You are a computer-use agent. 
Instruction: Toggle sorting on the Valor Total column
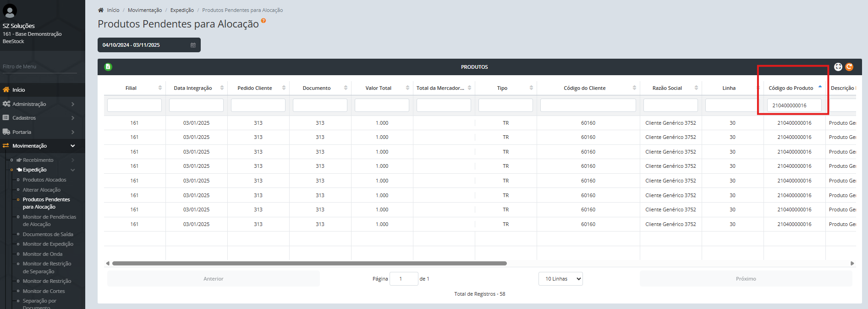[x=407, y=88]
